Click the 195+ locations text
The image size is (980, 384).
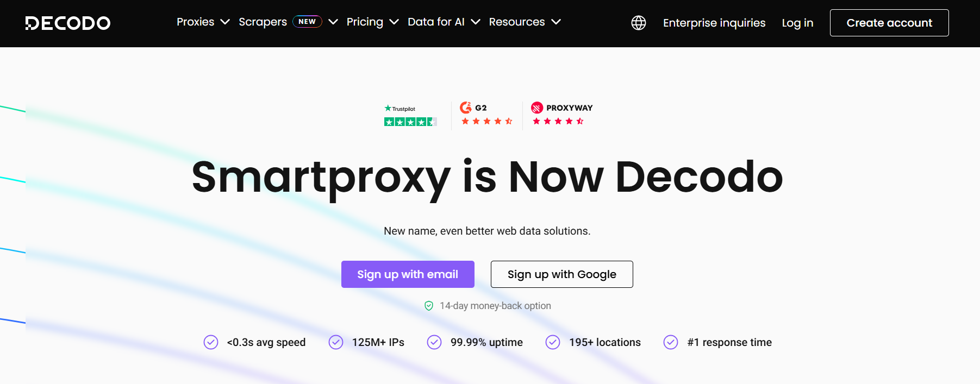coord(605,342)
